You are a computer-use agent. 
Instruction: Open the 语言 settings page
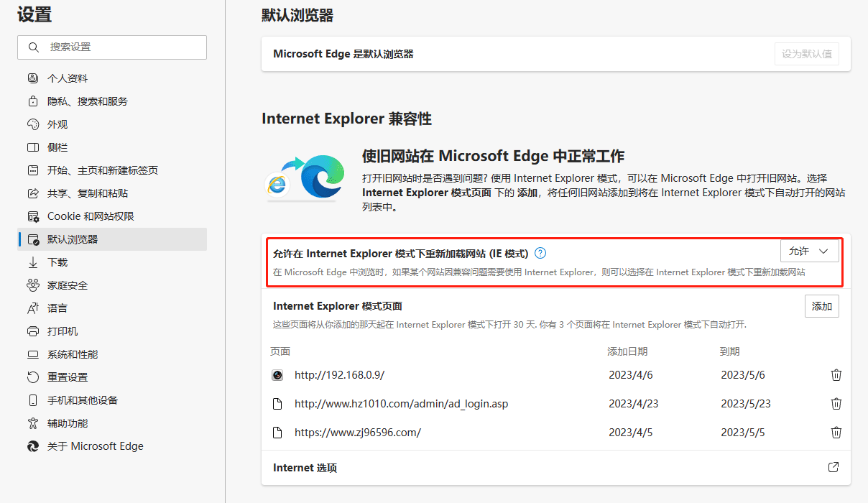coord(112,308)
